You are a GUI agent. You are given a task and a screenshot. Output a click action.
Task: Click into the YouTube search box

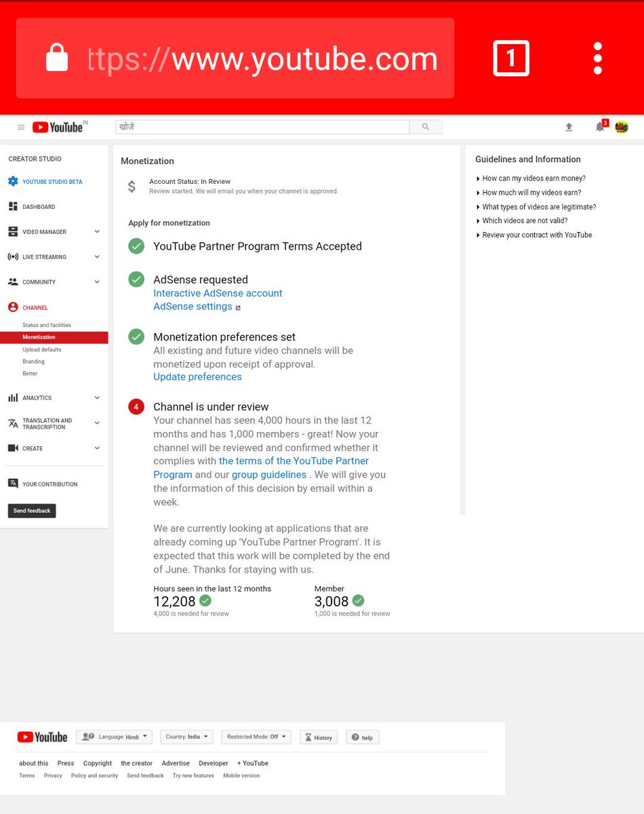tap(262, 127)
